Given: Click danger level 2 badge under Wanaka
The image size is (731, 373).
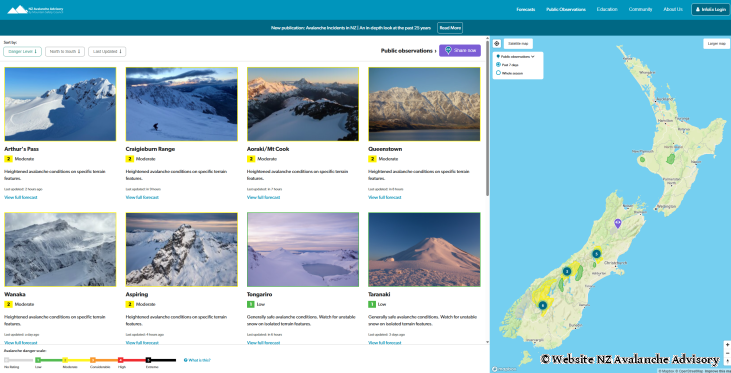Looking at the screenshot, I should point(8,304).
